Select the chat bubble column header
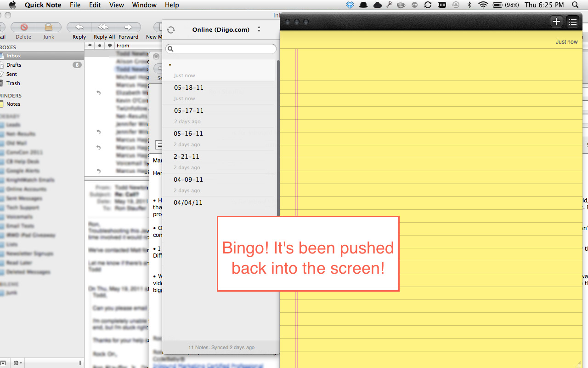The image size is (588, 368). point(109,46)
